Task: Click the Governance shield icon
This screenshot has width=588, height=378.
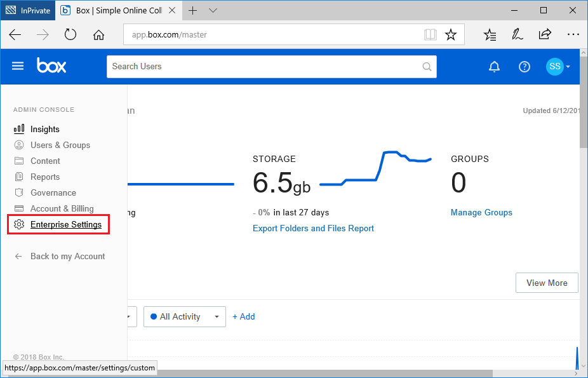Action: [19, 192]
